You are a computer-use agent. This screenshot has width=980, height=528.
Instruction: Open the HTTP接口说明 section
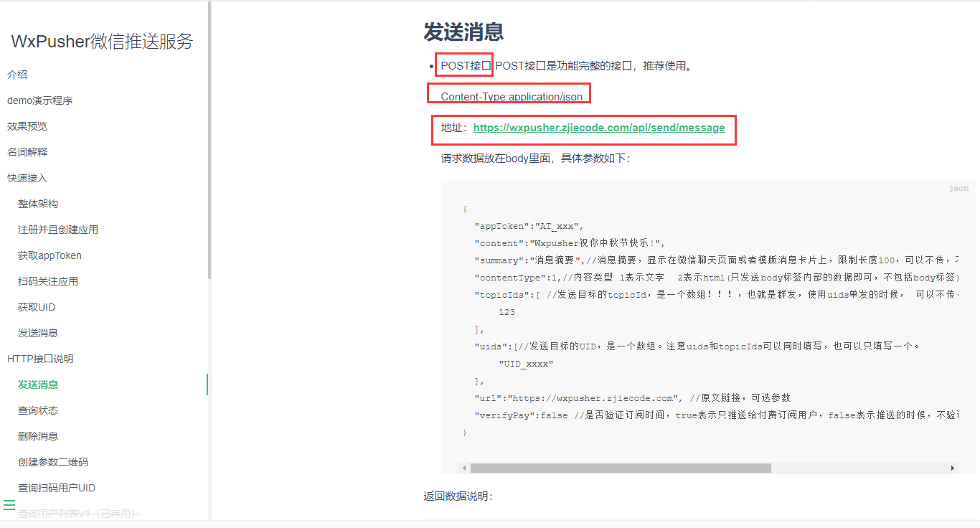pos(40,359)
